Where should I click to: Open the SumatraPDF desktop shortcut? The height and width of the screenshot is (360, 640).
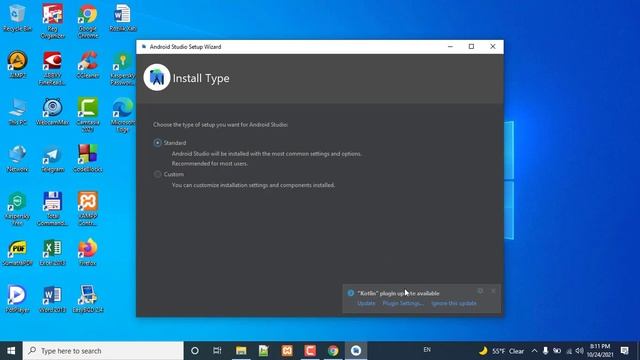(x=17, y=253)
